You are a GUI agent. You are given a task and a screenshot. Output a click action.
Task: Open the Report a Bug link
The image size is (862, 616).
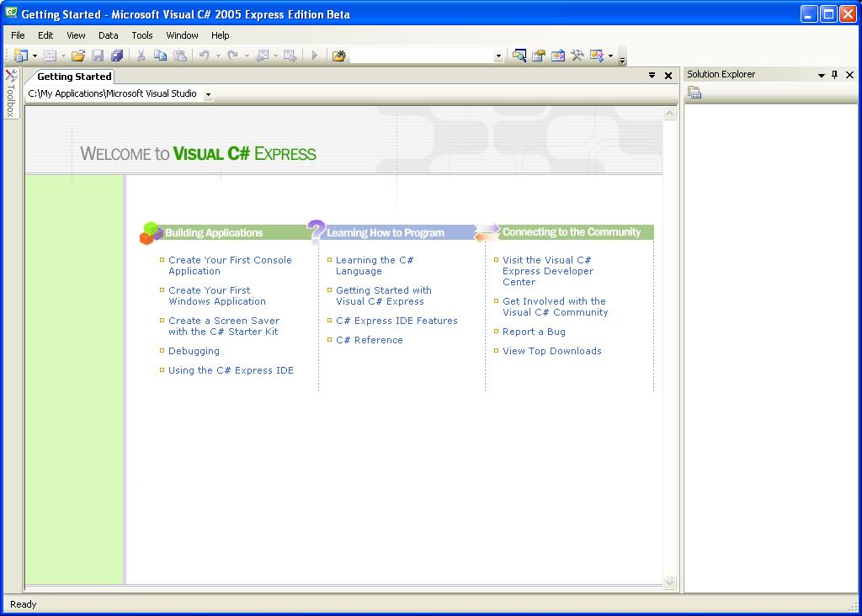click(x=534, y=332)
